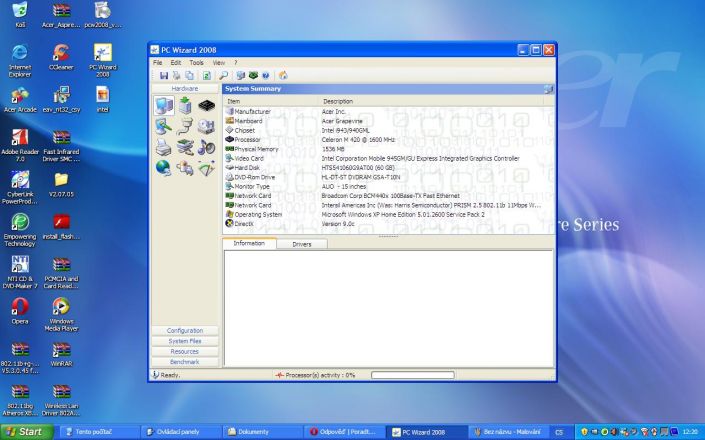Click the Save toolbar icon
The height and width of the screenshot is (440, 705).
point(164,76)
